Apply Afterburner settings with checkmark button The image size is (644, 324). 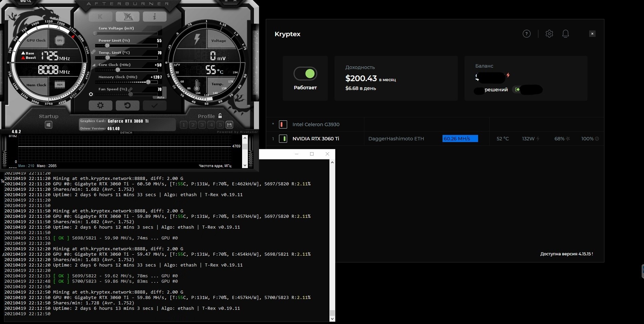tap(154, 106)
